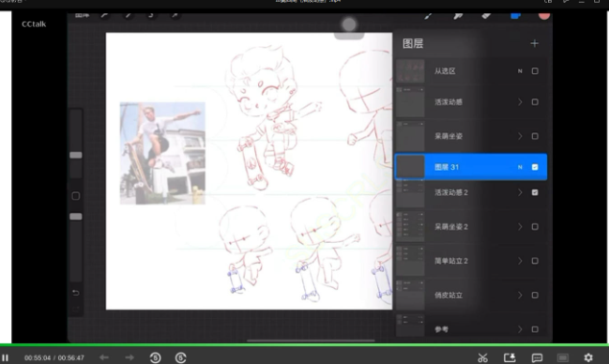
Task: Hide the 活泼动感 2 layer group
Action: click(535, 192)
